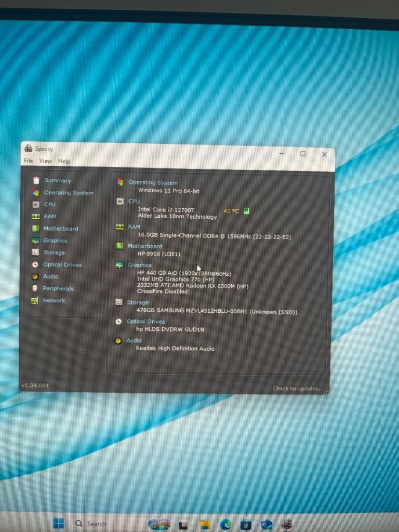The height and width of the screenshot is (532, 399).
Task: Click the Intel Core i7 12700T text
Action: pyautogui.click(x=166, y=210)
